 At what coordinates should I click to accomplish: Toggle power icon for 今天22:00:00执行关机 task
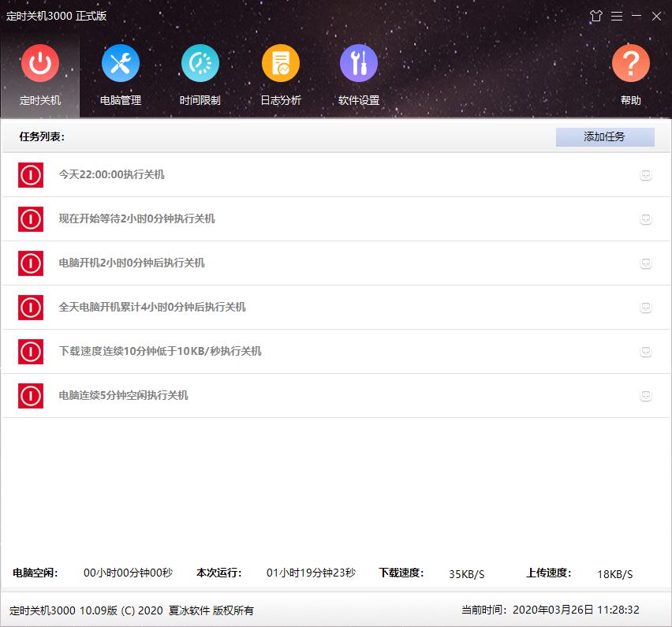coord(31,175)
